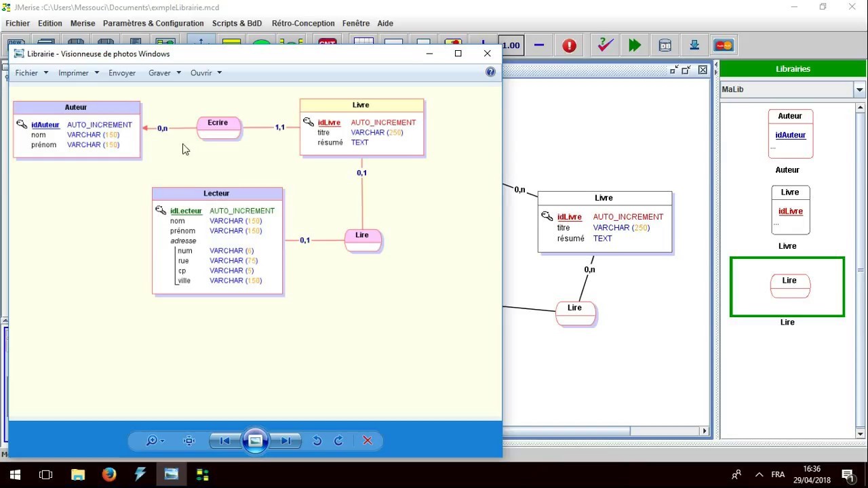Open the Edition menu
The width and height of the screenshot is (868, 488).
point(50,23)
